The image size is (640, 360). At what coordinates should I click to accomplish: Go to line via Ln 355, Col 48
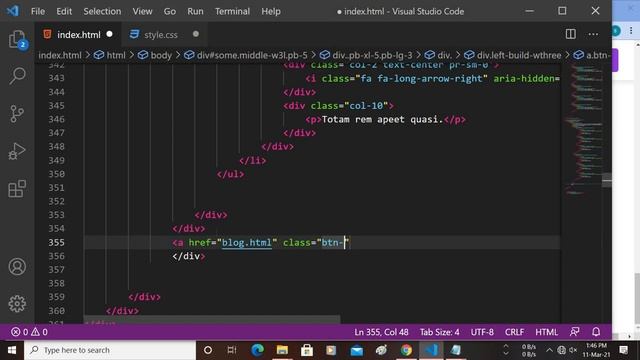[x=381, y=332]
